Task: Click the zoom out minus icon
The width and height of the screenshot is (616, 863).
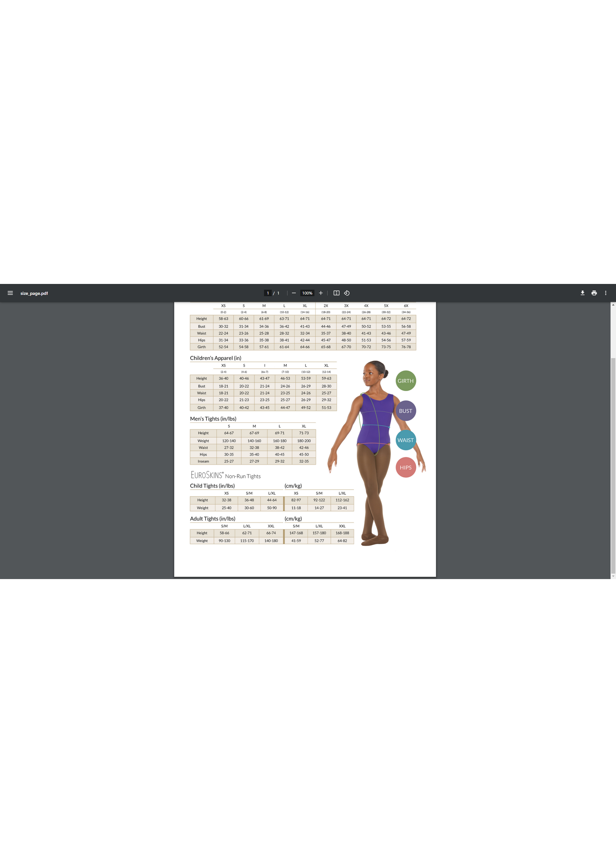Action: tap(293, 293)
